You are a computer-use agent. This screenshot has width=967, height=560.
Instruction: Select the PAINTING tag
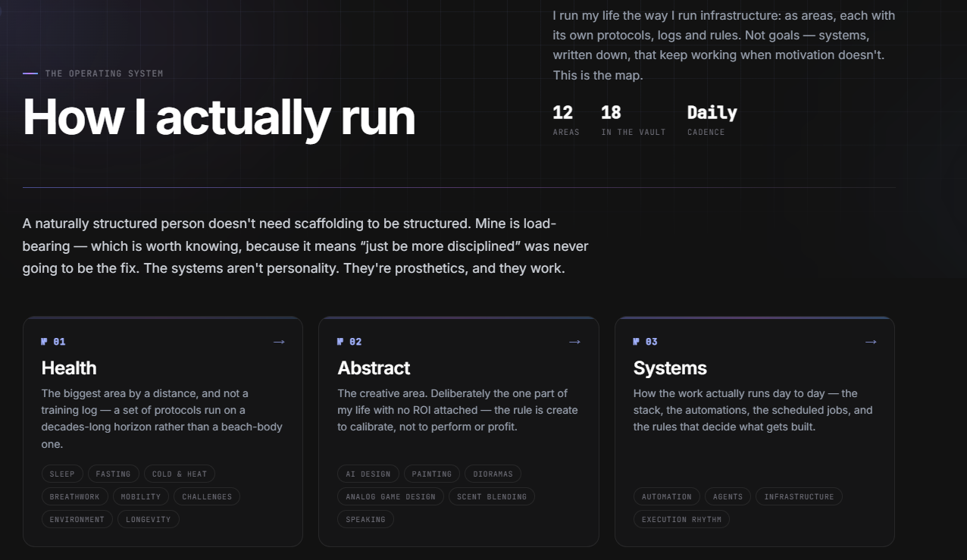(x=432, y=474)
